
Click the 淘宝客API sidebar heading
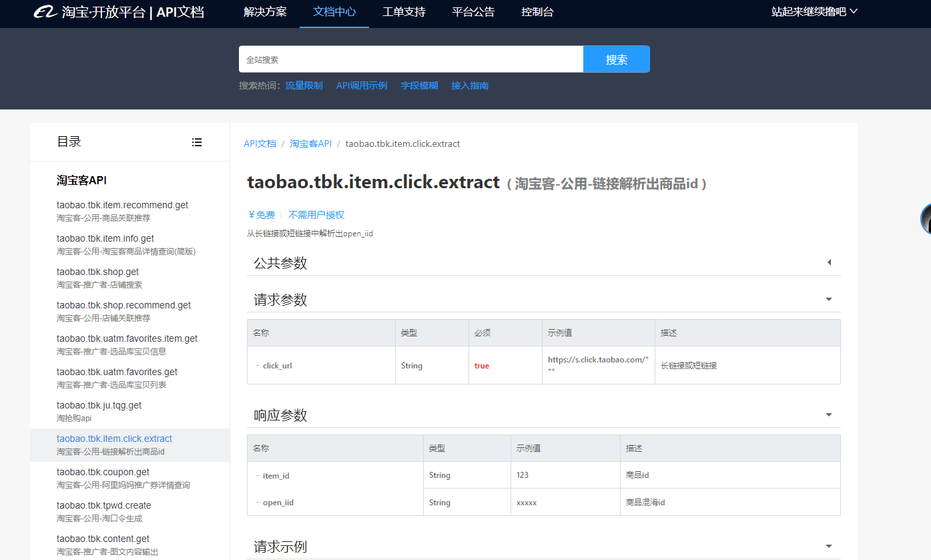81,180
